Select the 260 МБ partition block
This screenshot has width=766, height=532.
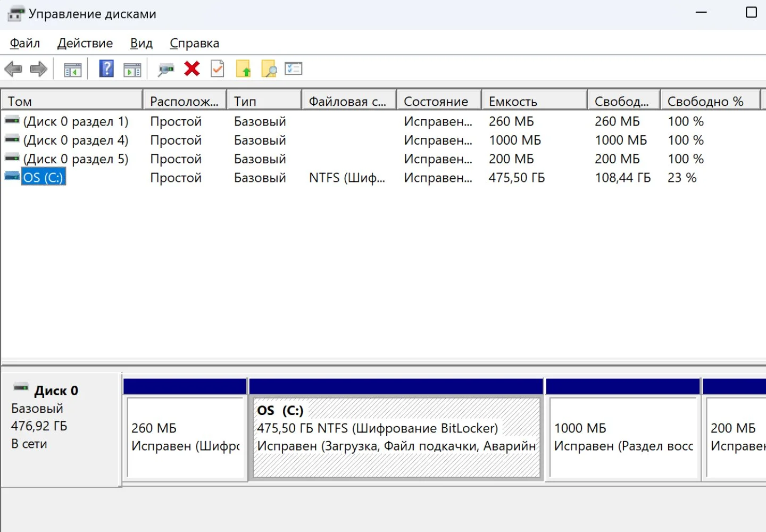click(186, 437)
